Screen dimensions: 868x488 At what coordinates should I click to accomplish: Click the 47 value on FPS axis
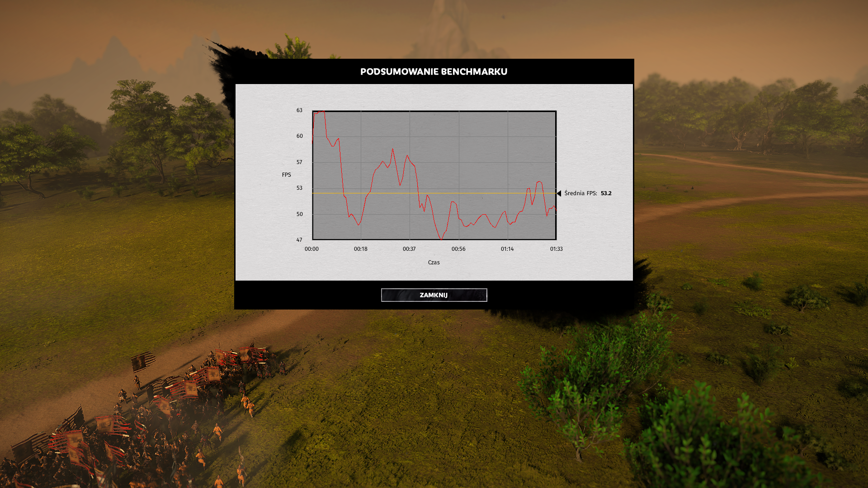tap(299, 240)
